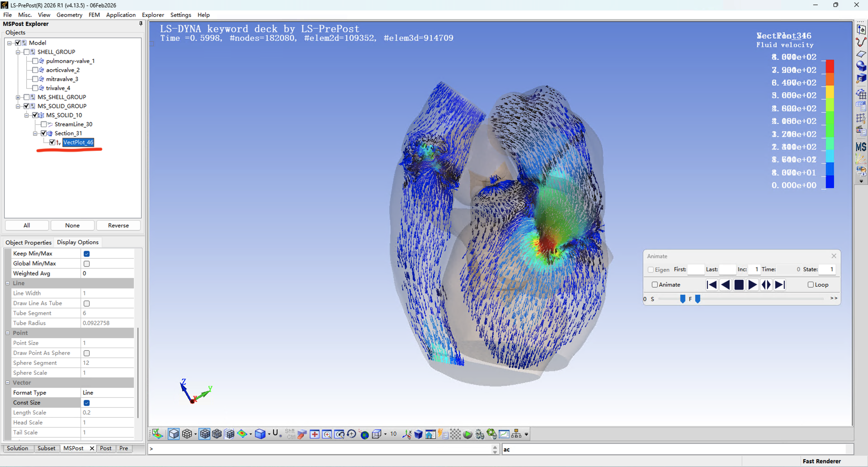The height and width of the screenshot is (467, 868).
Task: Check the StreamLine_30 visibility box
Action: [x=44, y=124]
